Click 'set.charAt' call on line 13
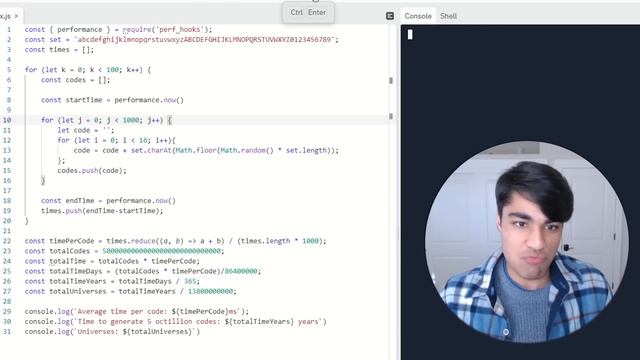This screenshot has height=360, width=640. pyautogui.click(x=151, y=150)
